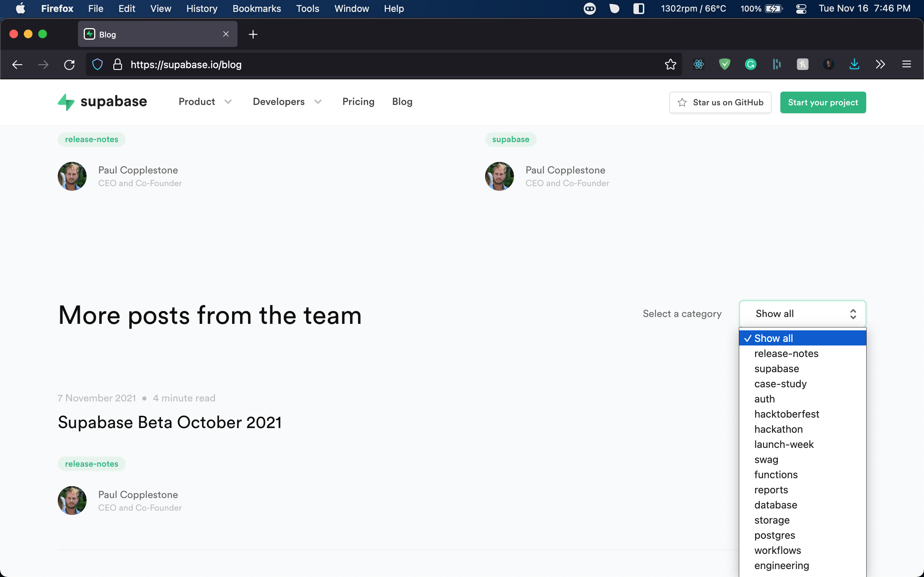Click the tracking protection shield icon

pyautogui.click(x=97, y=65)
